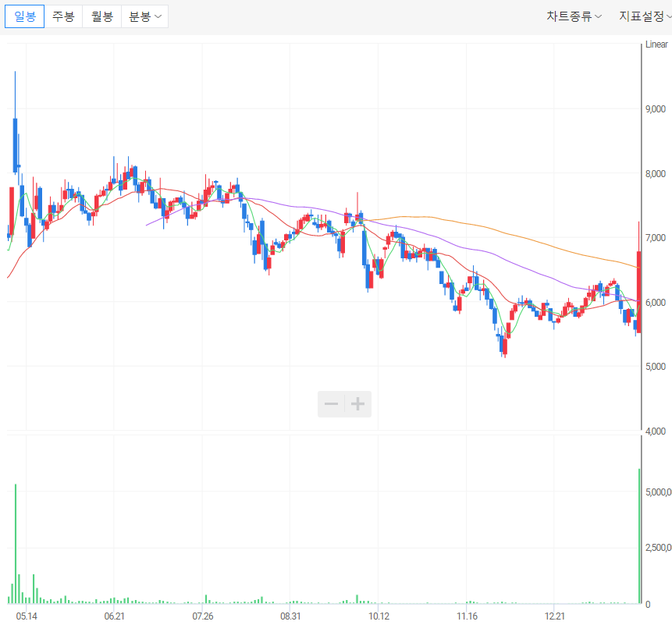Click the 05.14 date axis label

[27, 616]
